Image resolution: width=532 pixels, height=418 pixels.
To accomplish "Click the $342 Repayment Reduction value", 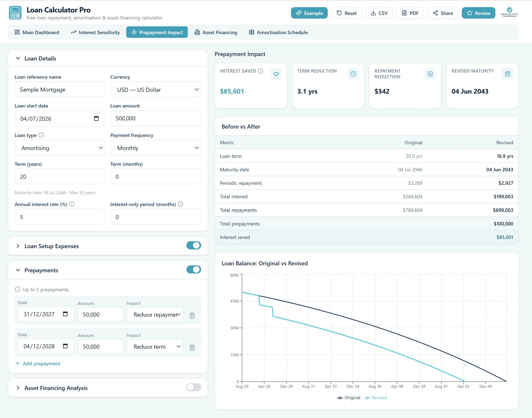I will [x=382, y=91].
